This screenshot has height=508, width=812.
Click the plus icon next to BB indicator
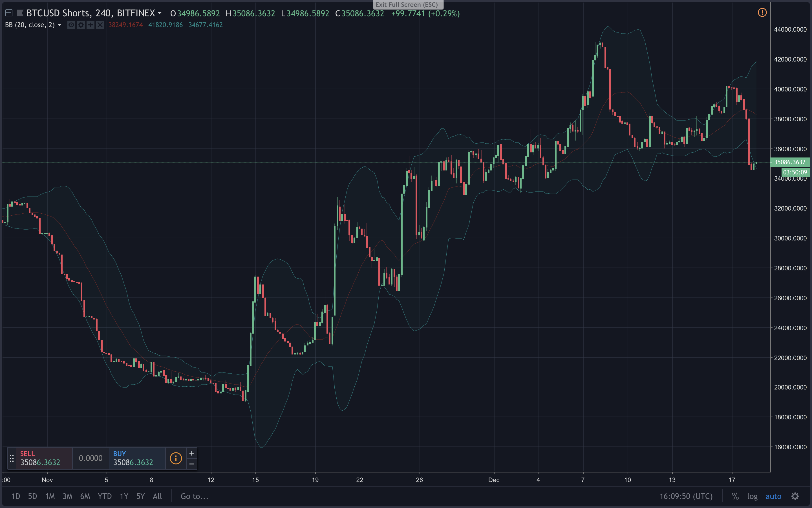(x=90, y=25)
